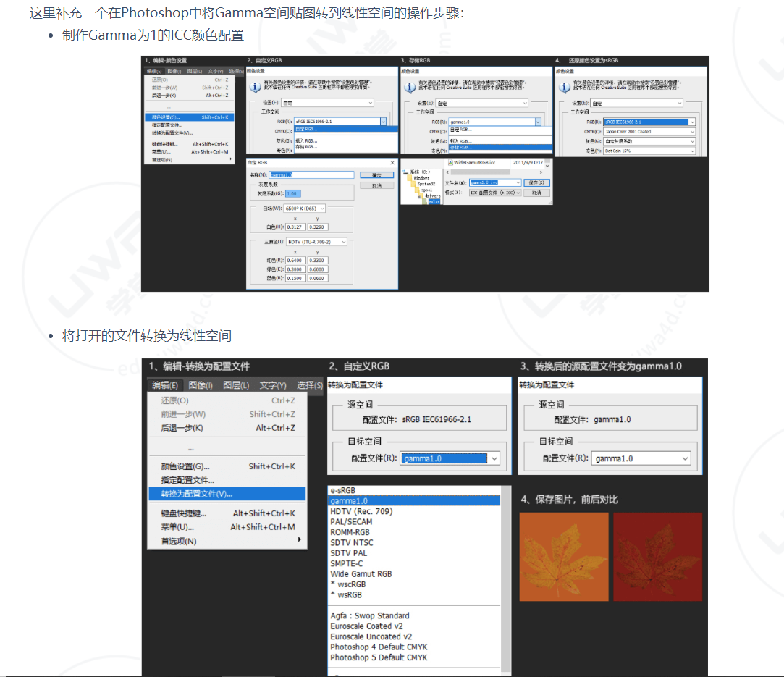Image resolution: width=784 pixels, height=677 pixels.
Task: Open CMYK Japan Color 2001 Coated dropdown
Action: [x=649, y=132]
